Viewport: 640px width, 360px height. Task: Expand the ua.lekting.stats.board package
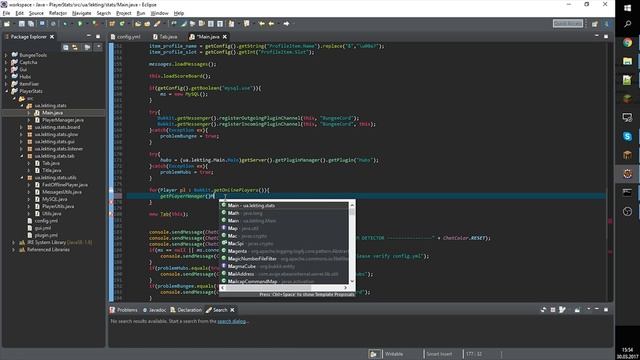21,127
